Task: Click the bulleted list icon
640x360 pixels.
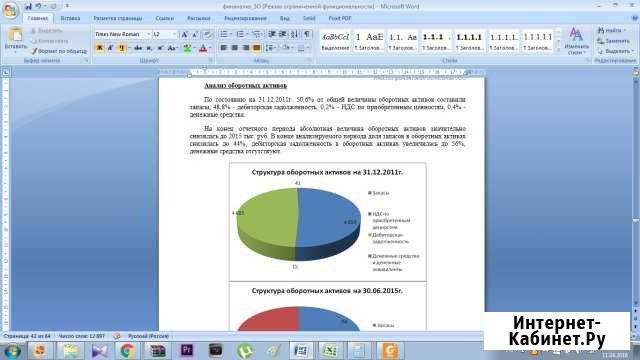Action: click(x=224, y=34)
